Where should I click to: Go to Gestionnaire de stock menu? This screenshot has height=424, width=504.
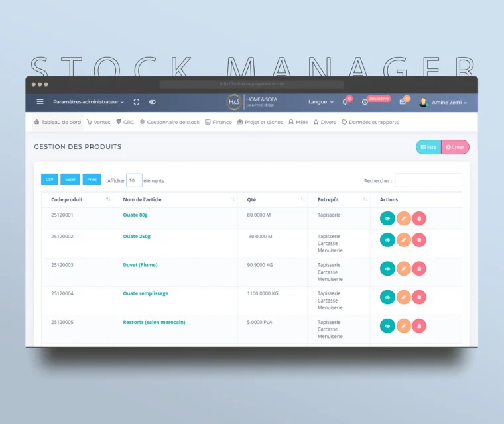tap(169, 122)
